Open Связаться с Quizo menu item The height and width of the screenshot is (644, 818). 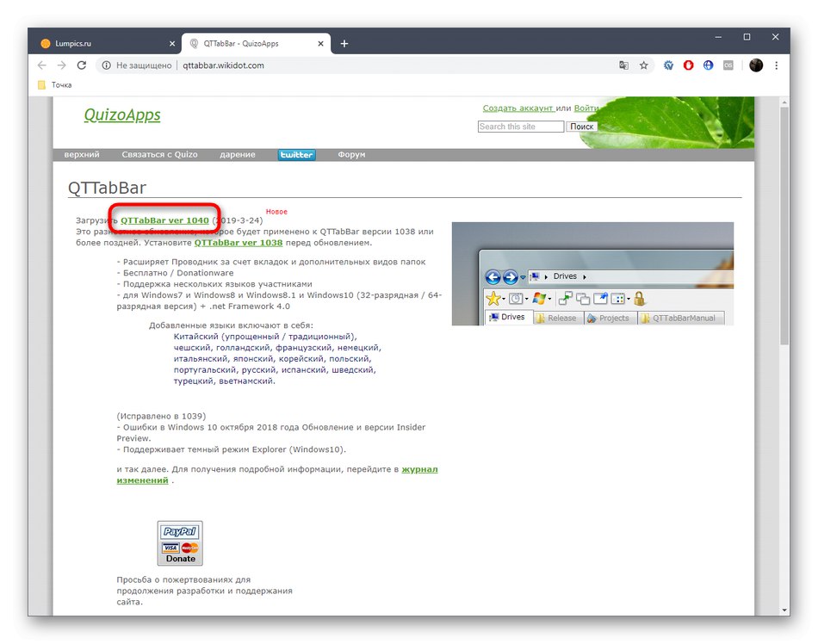(159, 154)
